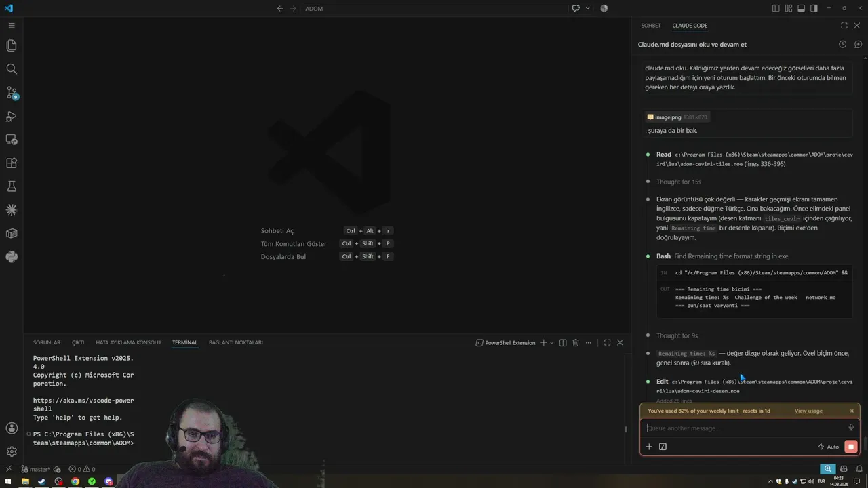Expand the 'Thought for 9s' section
Screen dimensions: 868x488
677,335
